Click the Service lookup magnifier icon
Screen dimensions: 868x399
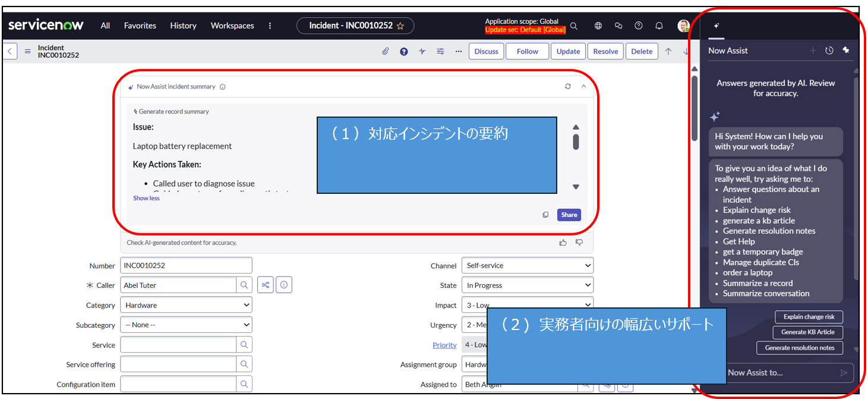244,344
